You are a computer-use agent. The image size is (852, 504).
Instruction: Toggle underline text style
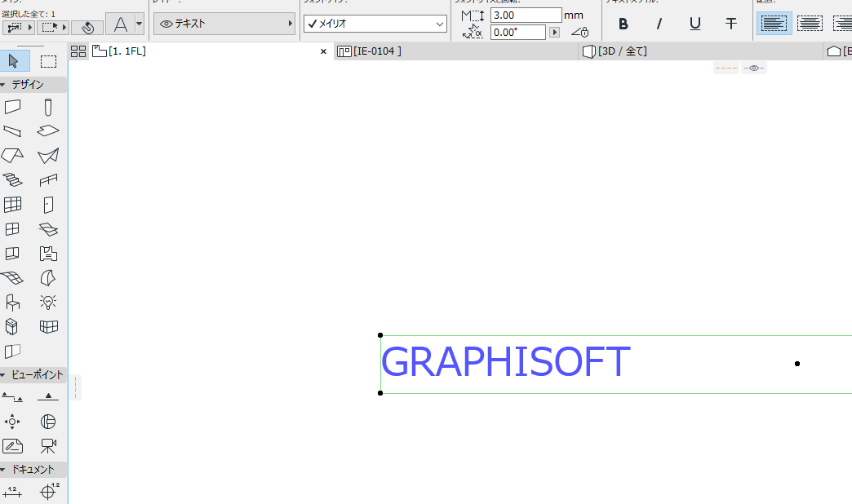[x=695, y=24]
